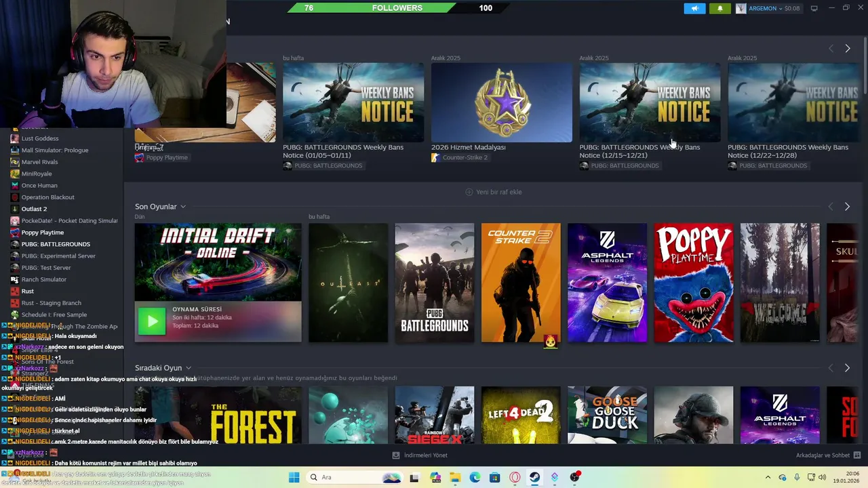The height and width of the screenshot is (488, 868).
Task: Click the MiniRoyale game icon in list
Action: pyautogui.click(x=15, y=174)
